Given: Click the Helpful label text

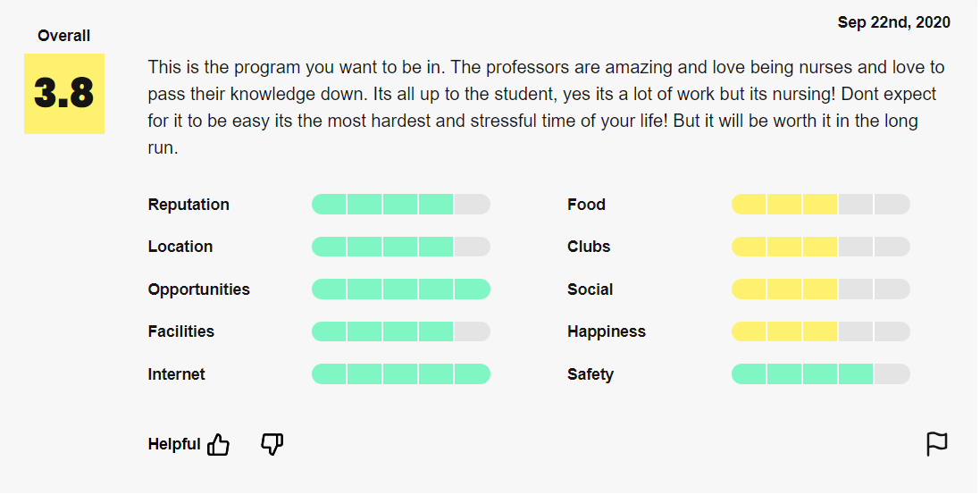Looking at the screenshot, I should (x=173, y=444).
